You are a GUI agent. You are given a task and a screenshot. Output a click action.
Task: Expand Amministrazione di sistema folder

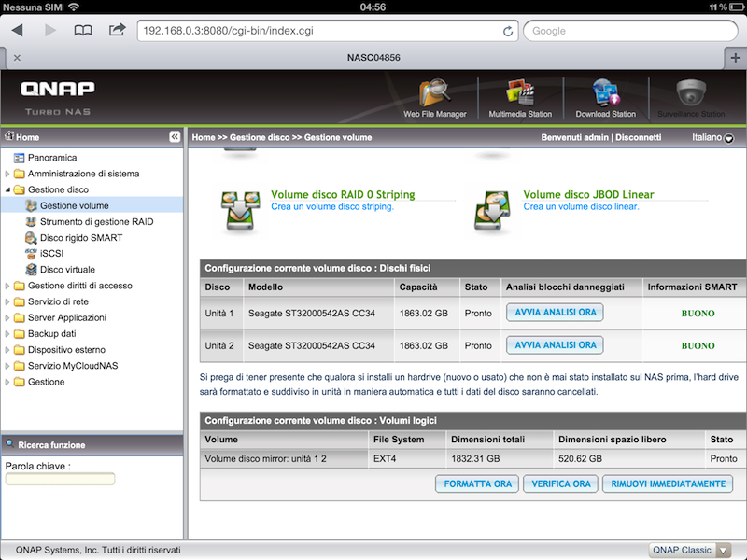click(x=8, y=174)
